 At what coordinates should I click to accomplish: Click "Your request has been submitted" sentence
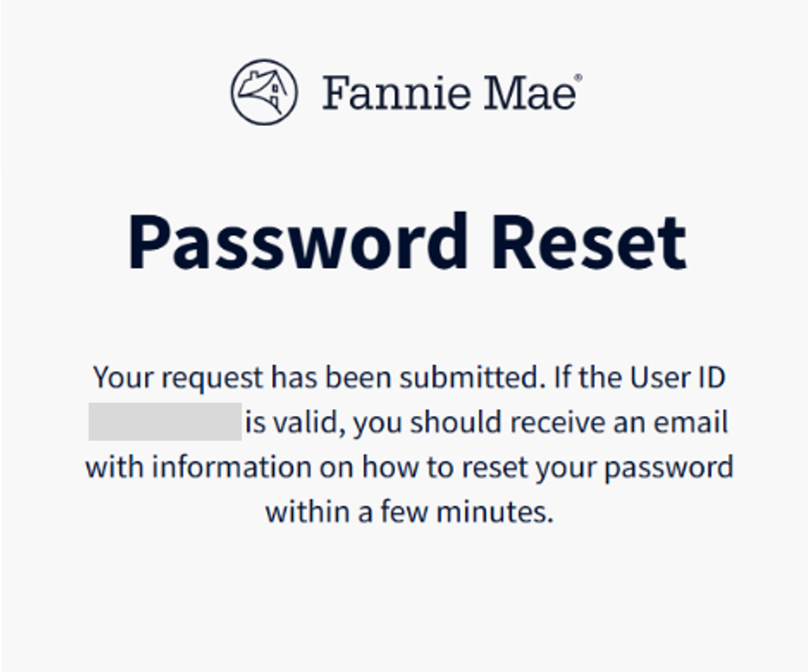coord(318,377)
